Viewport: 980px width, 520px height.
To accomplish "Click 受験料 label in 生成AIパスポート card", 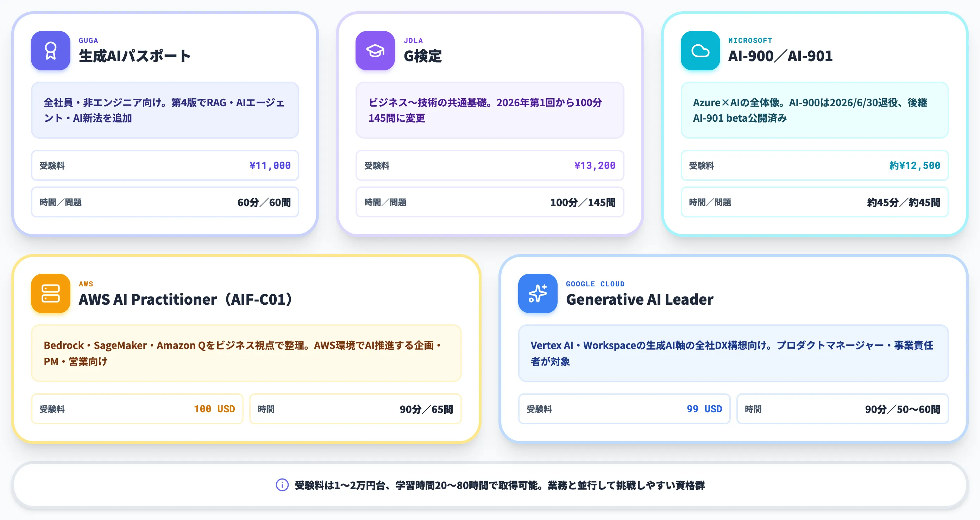I will 52,166.
